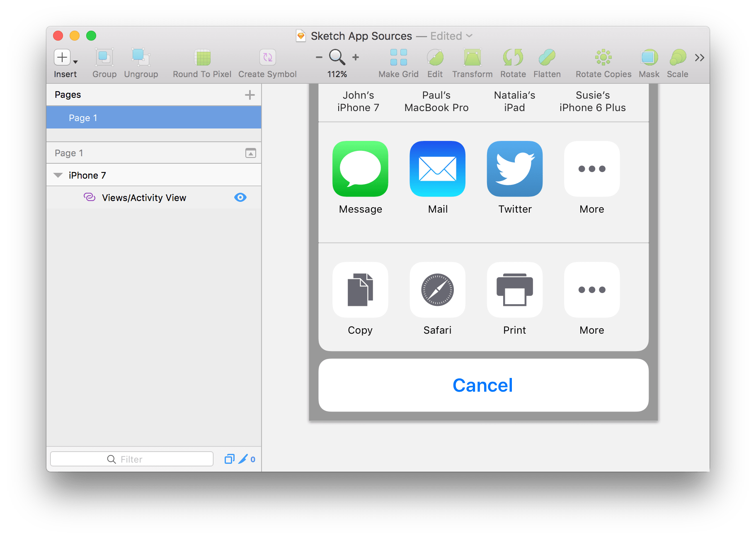Click the Ungroup toolbar icon
Image resolution: width=756 pixels, height=538 pixels.
point(141,58)
